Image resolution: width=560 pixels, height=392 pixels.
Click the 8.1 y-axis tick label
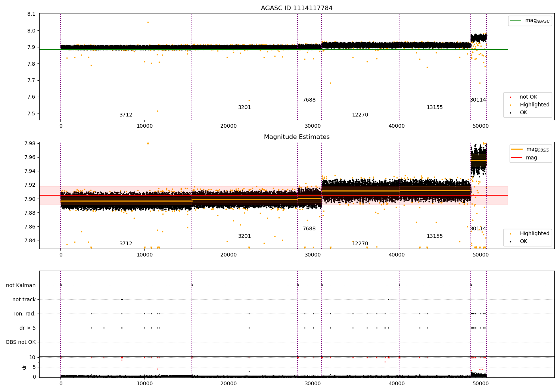click(31, 14)
